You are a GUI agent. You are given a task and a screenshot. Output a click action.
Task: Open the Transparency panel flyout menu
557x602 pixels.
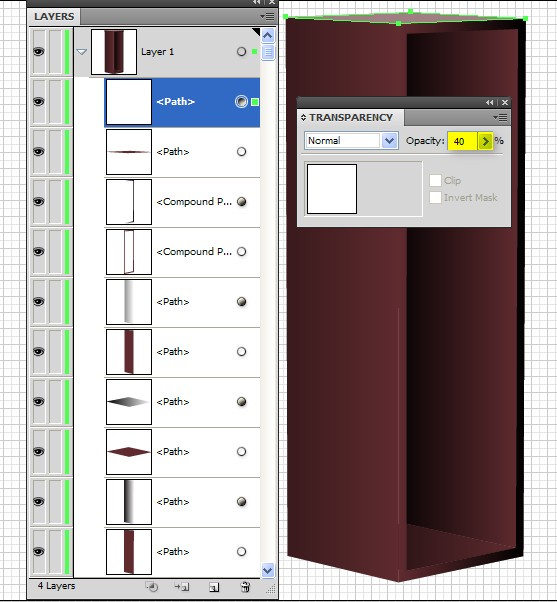[x=500, y=117]
